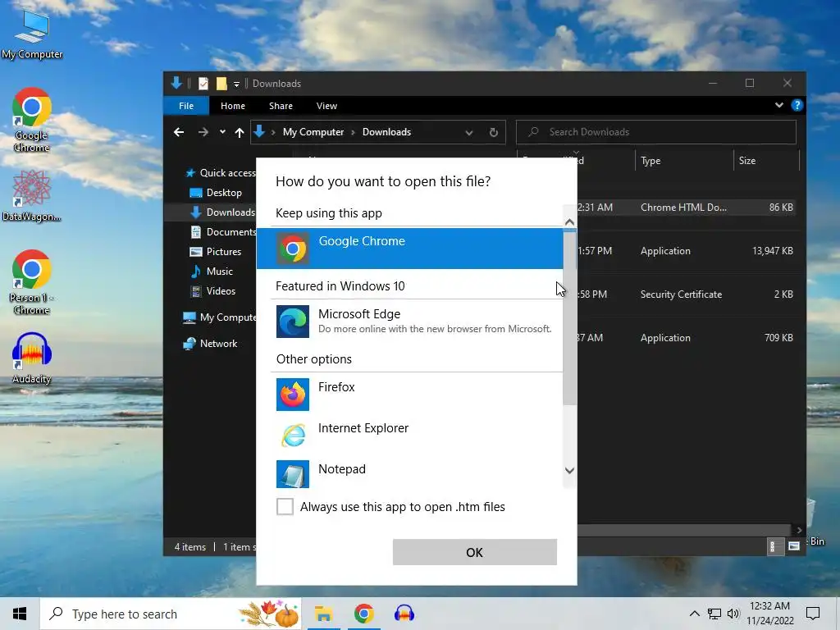Select the Security Certificate file row
Viewport: 840px width, 630px height.
pyautogui.click(x=686, y=294)
